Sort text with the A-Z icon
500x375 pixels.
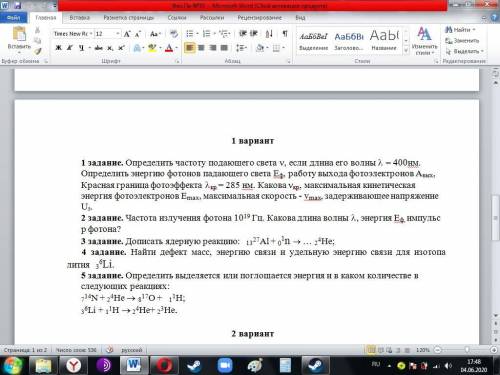(269, 34)
